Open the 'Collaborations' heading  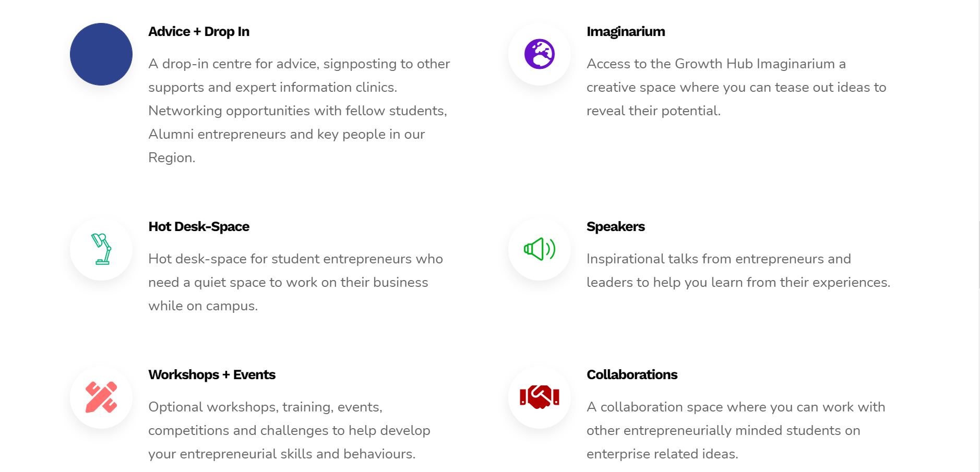pyautogui.click(x=632, y=375)
